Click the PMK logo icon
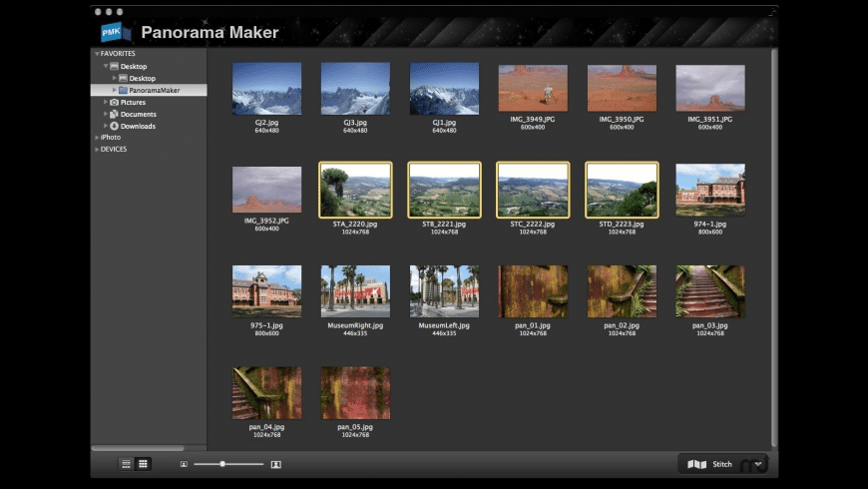This screenshot has height=489, width=868. click(x=116, y=32)
